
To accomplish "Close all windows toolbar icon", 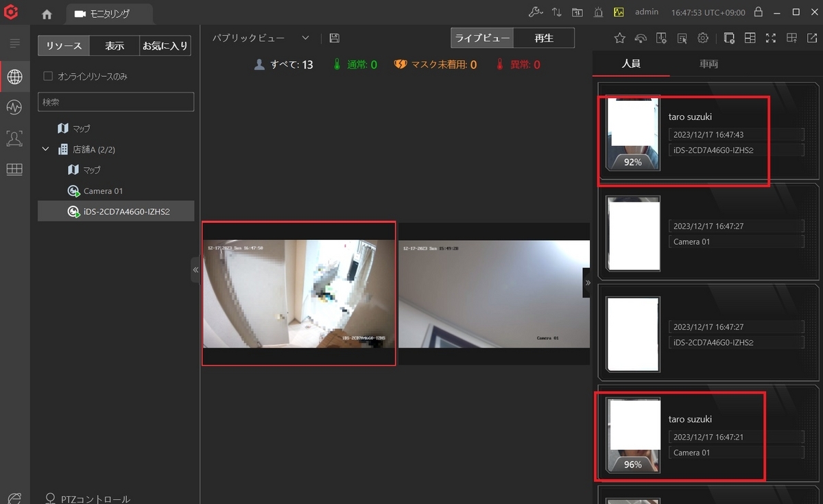I will pos(729,38).
